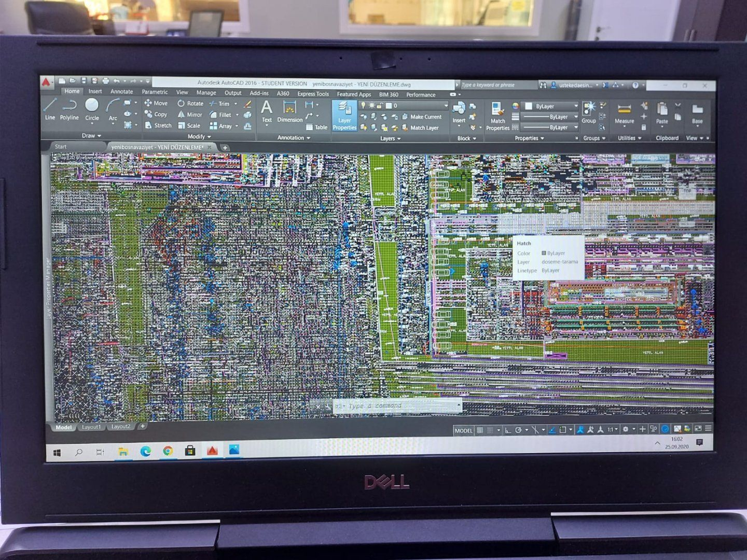
Task: Click the new drawing tab plus button
Action: coord(225,148)
